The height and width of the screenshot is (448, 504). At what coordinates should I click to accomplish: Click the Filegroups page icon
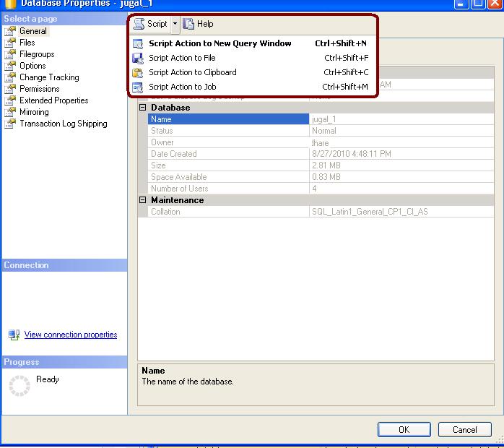click(x=10, y=54)
